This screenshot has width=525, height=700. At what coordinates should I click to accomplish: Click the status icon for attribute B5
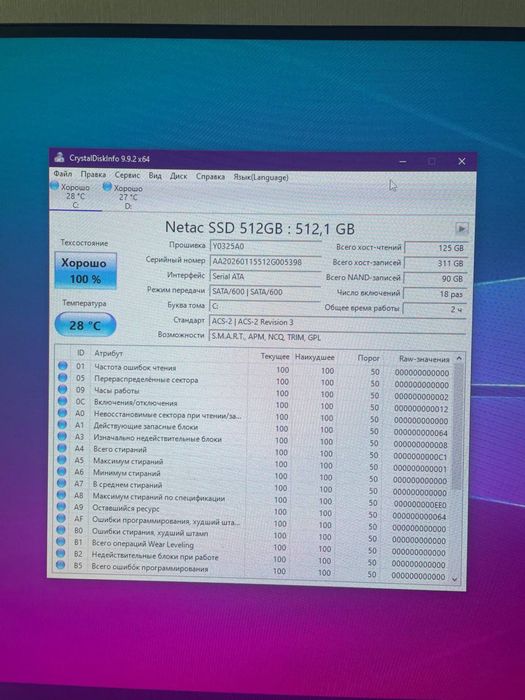60,565
